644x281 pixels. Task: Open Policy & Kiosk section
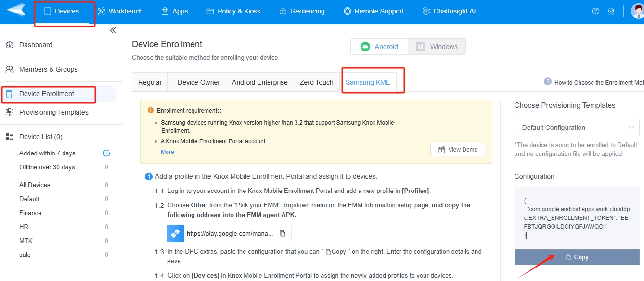[x=233, y=11]
